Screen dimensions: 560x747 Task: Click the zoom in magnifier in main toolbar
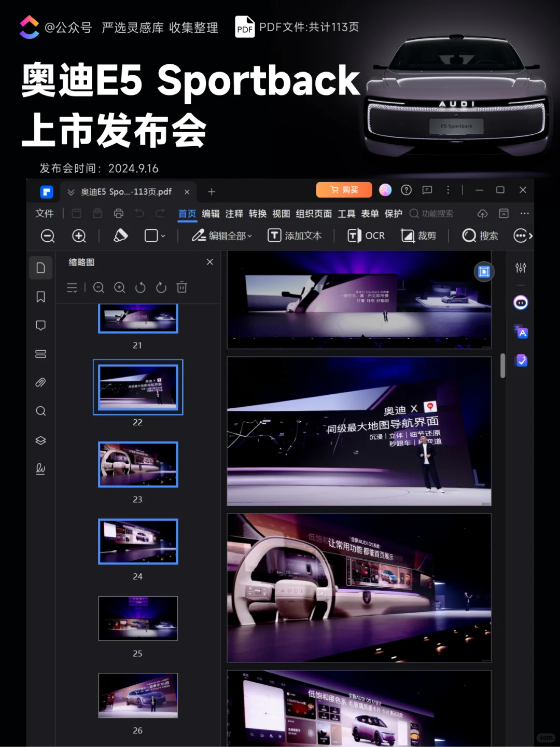coord(79,236)
